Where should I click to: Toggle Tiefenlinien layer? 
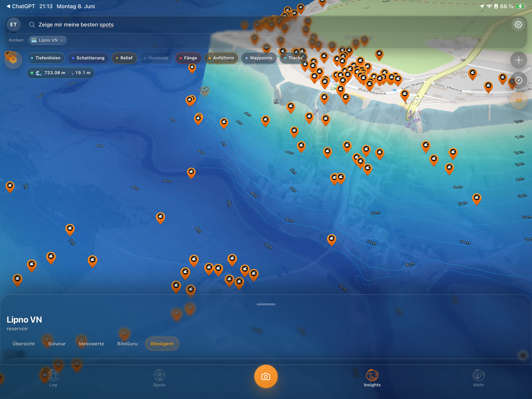(46, 58)
